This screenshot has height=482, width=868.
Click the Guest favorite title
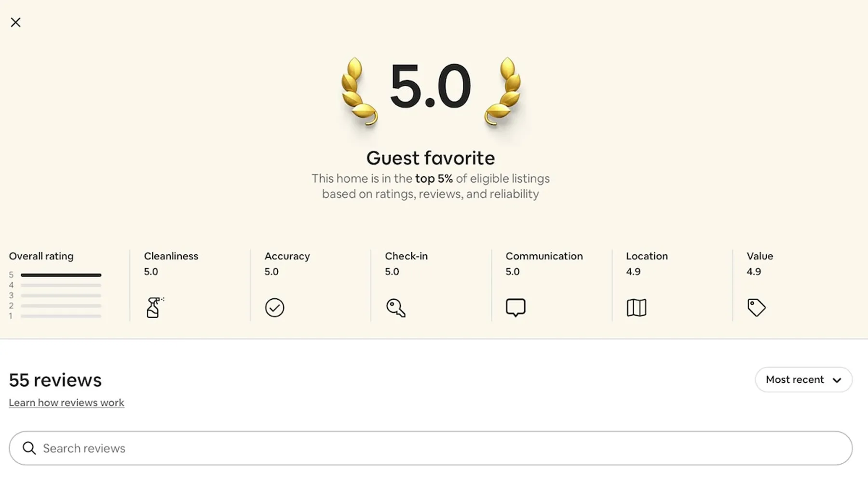click(430, 158)
